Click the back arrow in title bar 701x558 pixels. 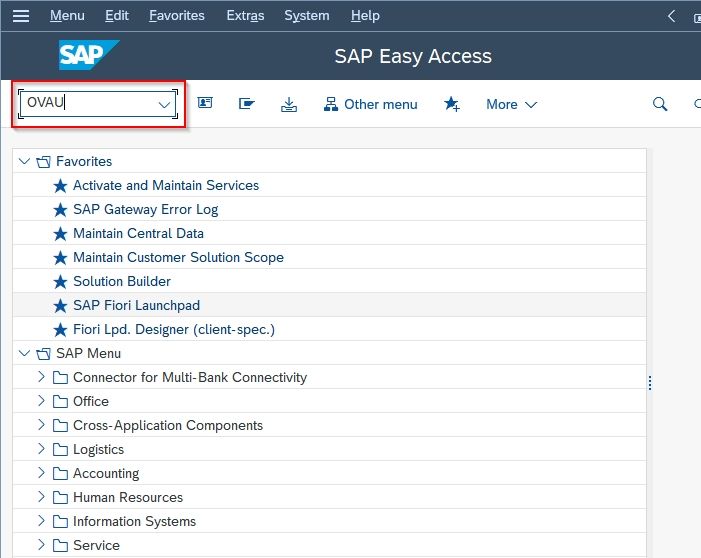click(671, 16)
